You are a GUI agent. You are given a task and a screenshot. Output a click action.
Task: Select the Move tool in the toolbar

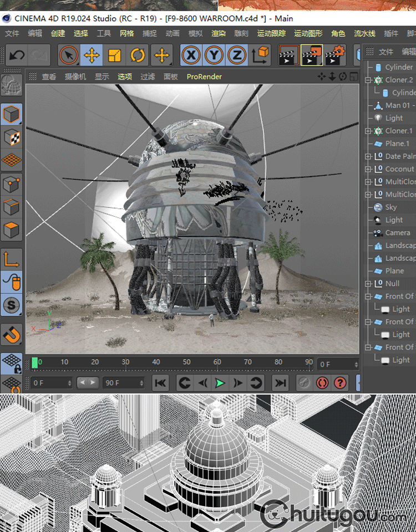[92, 55]
